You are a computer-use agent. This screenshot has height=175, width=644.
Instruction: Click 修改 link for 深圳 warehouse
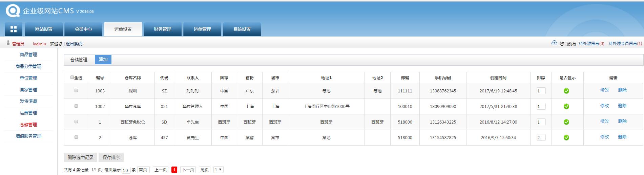click(604, 90)
